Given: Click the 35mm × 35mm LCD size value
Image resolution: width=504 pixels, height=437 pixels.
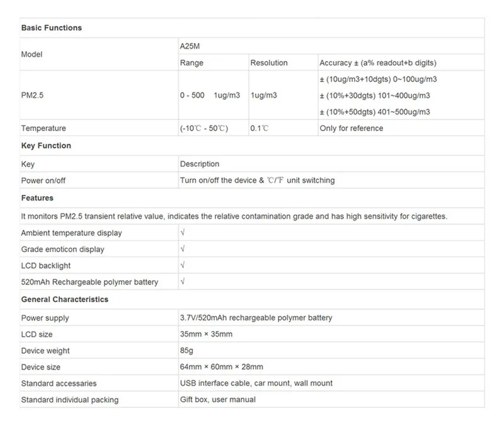Looking at the screenshot, I should pyautogui.click(x=206, y=334).
